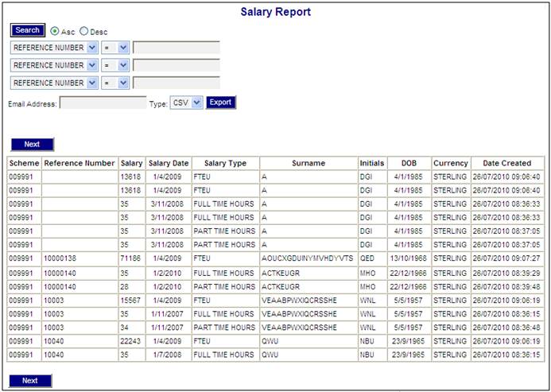The image size is (551, 392).
Task: Click the Currency column header
Action: [x=451, y=164]
